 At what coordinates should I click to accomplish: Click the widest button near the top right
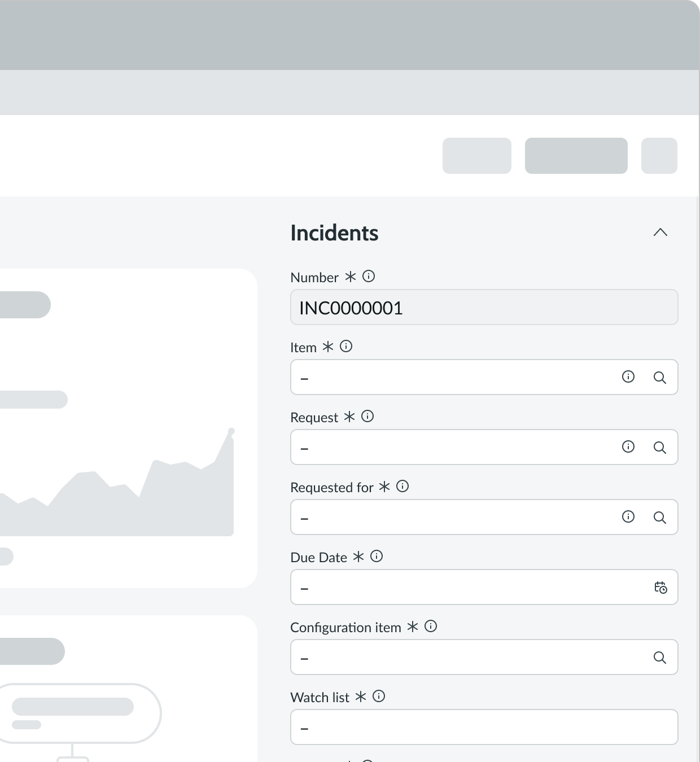(576, 156)
